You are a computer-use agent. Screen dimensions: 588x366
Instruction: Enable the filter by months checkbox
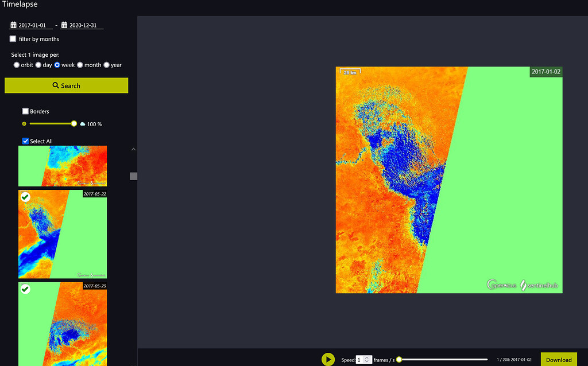(13, 39)
